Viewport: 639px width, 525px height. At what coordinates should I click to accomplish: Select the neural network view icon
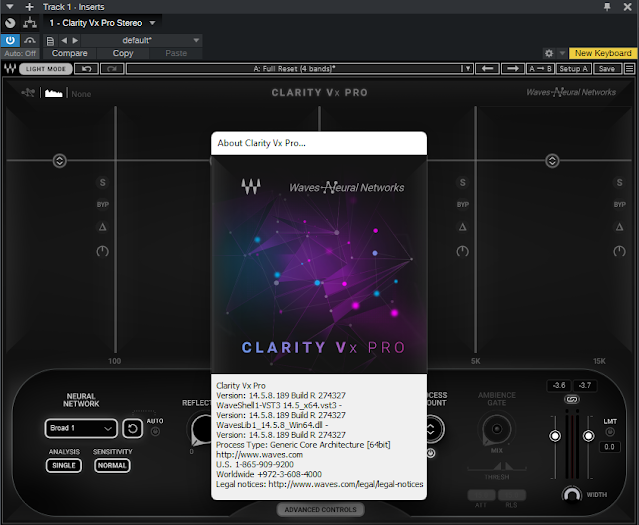click(28, 93)
